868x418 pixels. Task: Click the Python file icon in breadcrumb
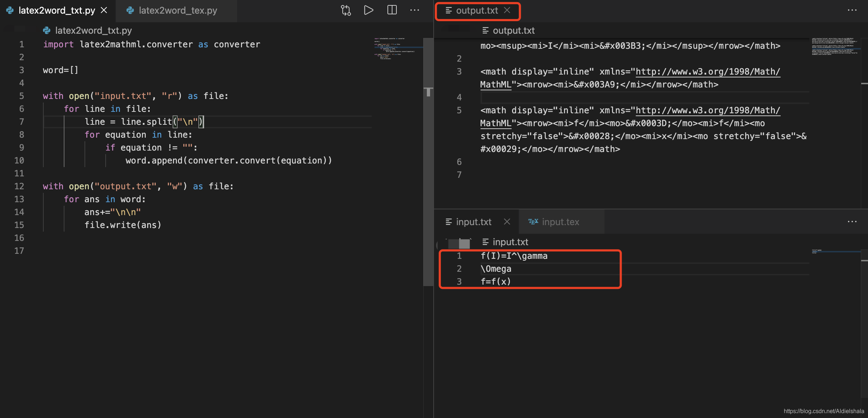click(x=47, y=30)
